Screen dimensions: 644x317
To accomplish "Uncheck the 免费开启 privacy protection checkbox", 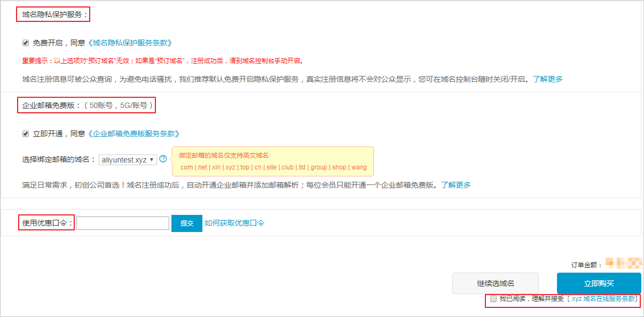I will click(25, 43).
